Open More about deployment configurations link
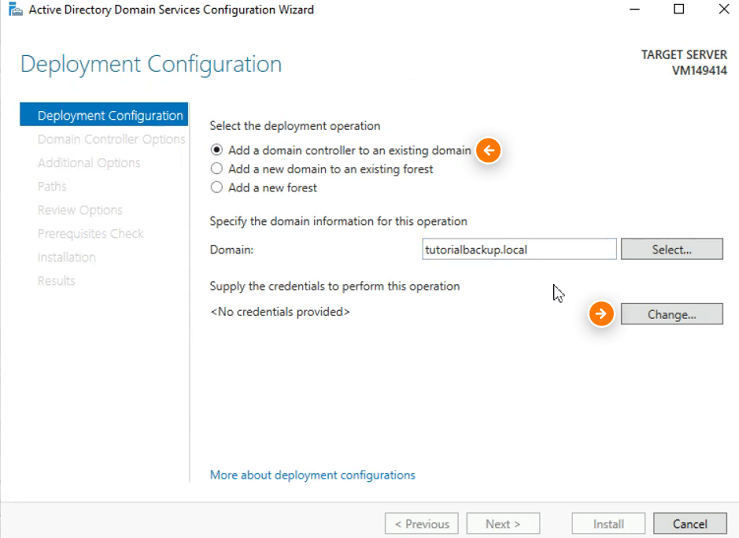This screenshot has height=538, width=739. point(312,475)
